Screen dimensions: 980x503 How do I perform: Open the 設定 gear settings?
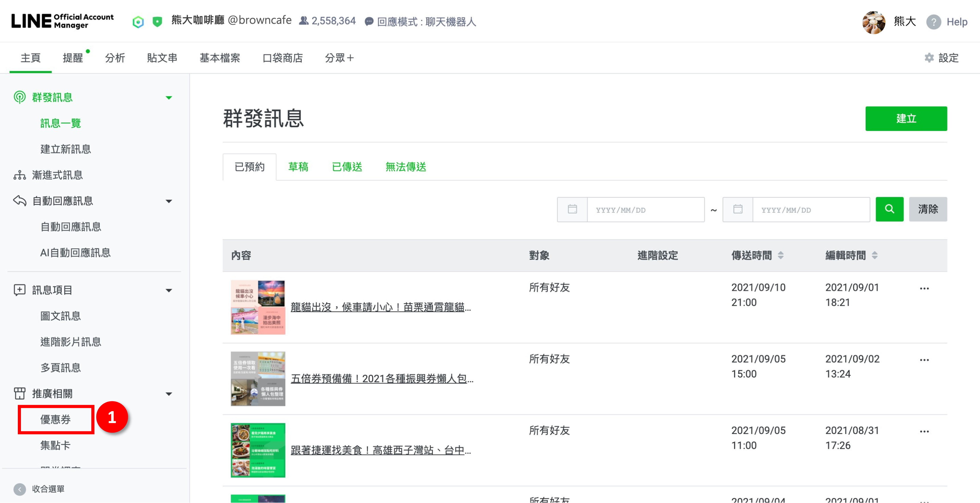929,58
